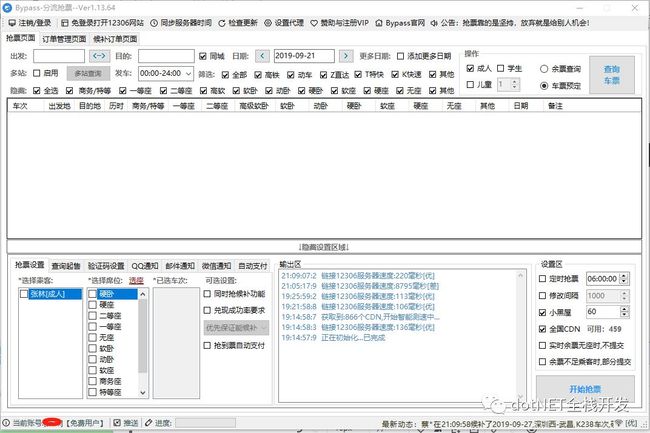650x433 pixels.
Task: Adjust children count stepper
Action: tap(514, 85)
